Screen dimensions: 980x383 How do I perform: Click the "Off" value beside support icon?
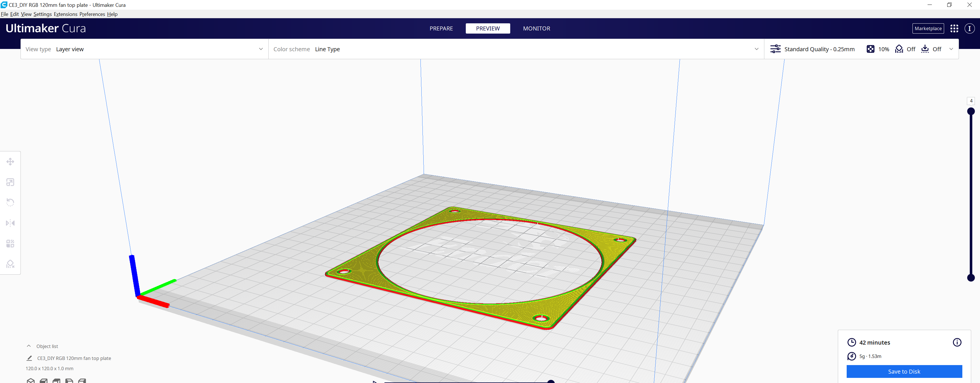[911, 49]
